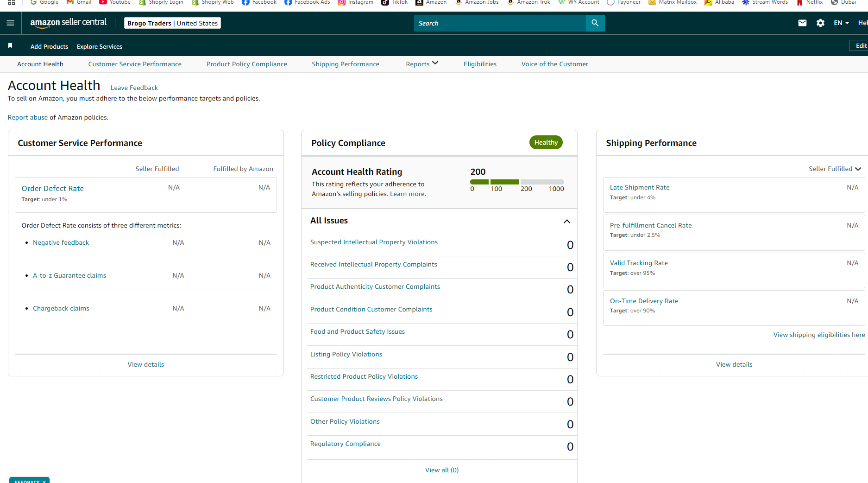Click the Search input field
This screenshot has width=868, height=483.
tap(500, 23)
